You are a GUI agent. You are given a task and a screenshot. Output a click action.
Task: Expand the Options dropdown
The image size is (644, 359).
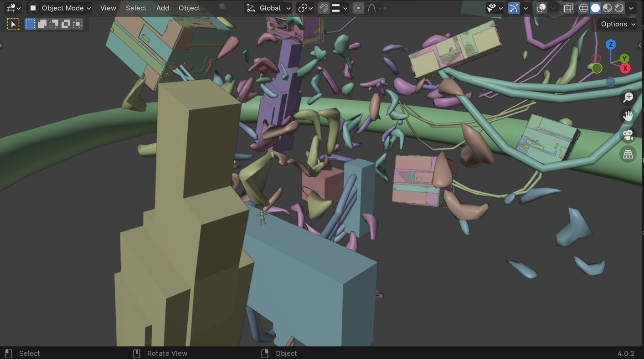point(618,24)
